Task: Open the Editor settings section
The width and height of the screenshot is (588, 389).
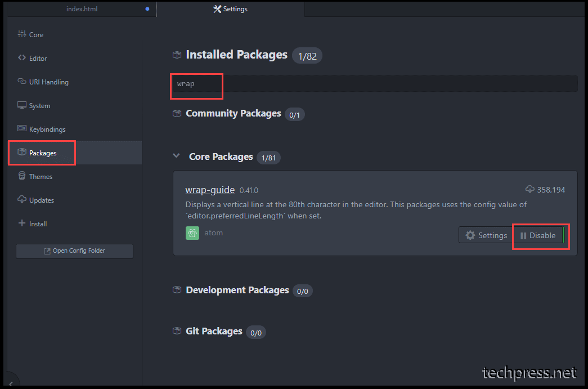Action: 74,58
